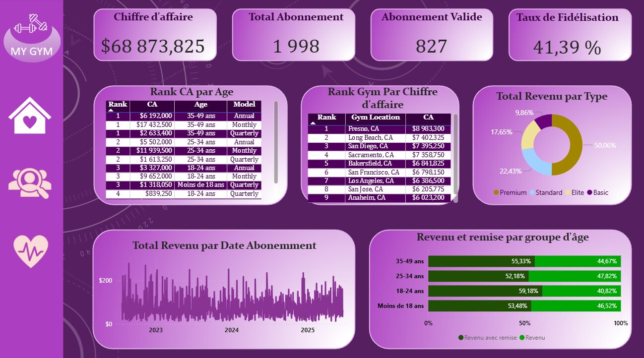Click the 55,33% bar for 35-49 ans
This screenshot has height=358, width=644.
(482, 261)
